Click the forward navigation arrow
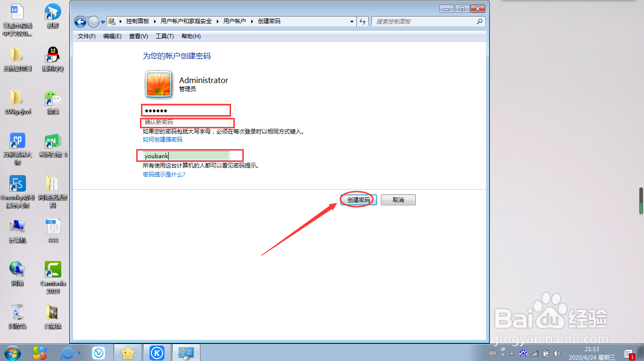The width and height of the screenshot is (644, 361). (x=93, y=22)
